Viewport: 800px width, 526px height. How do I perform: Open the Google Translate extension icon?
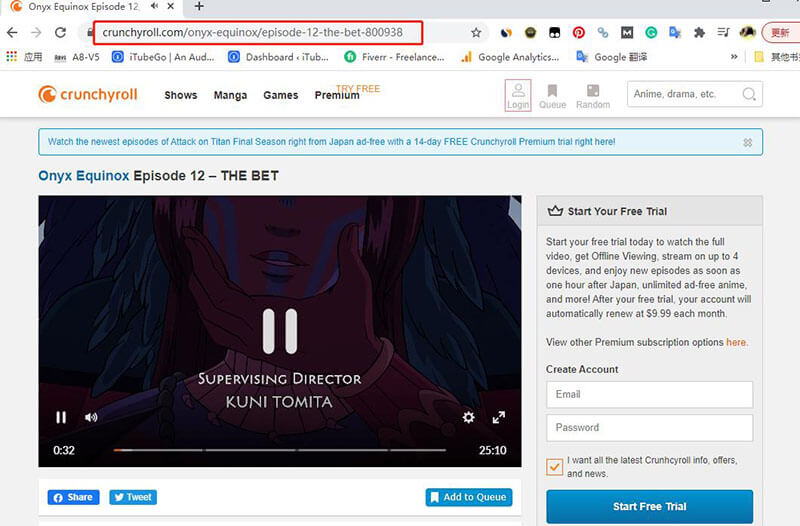point(675,33)
